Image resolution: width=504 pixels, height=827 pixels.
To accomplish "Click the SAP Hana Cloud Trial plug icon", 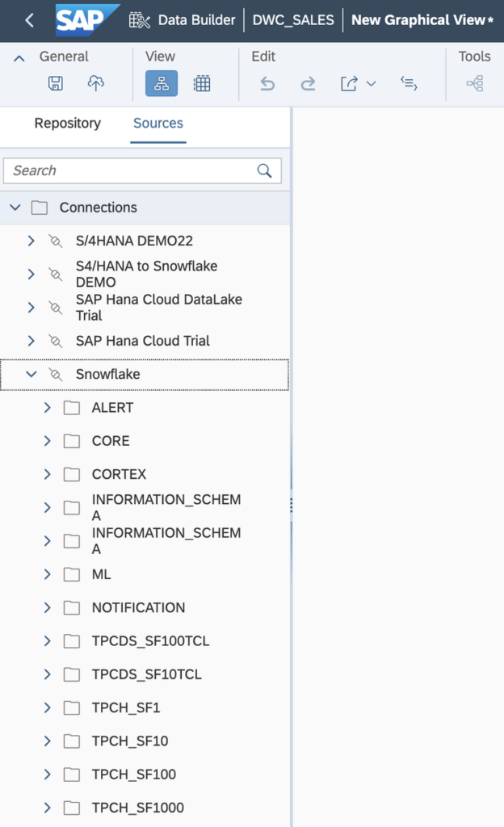I will (x=56, y=341).
